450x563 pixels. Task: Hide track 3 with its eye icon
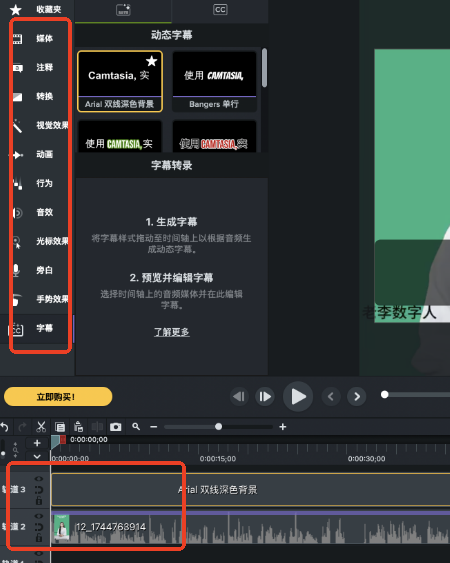38,479
